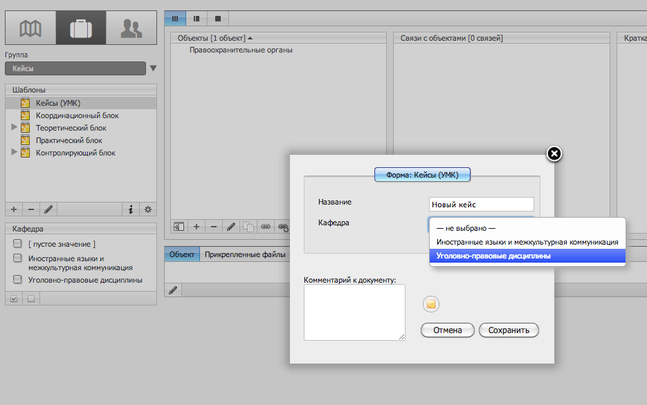Image resolution: width=647 pixels, height=405 pixels.
Task: Switch to Объект tab
Action: pyautogui.click(x=182, y=254)
